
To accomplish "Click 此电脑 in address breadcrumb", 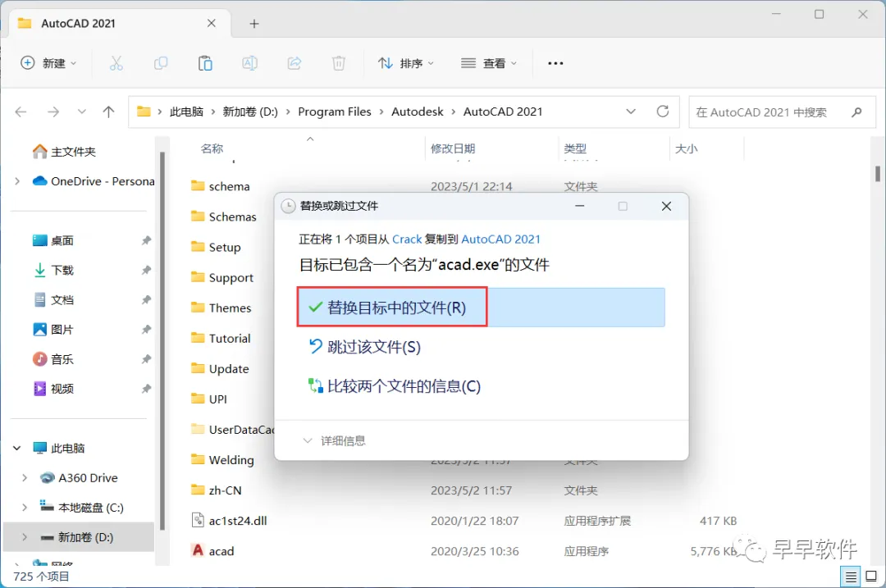I will click(x=186, y=112).
